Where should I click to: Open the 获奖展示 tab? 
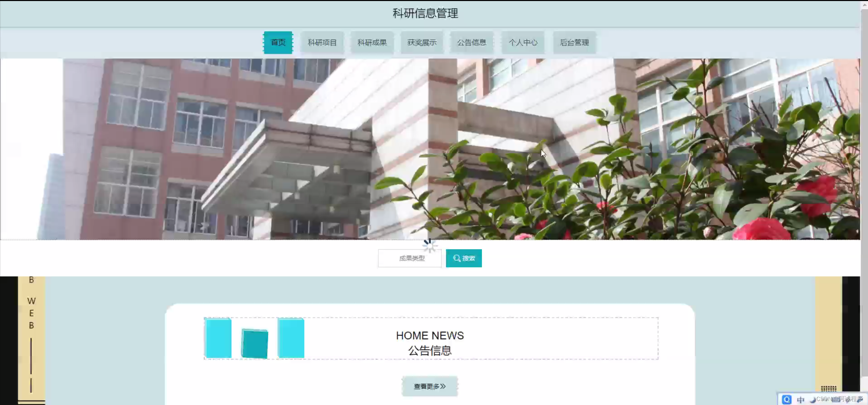(422, 42)
